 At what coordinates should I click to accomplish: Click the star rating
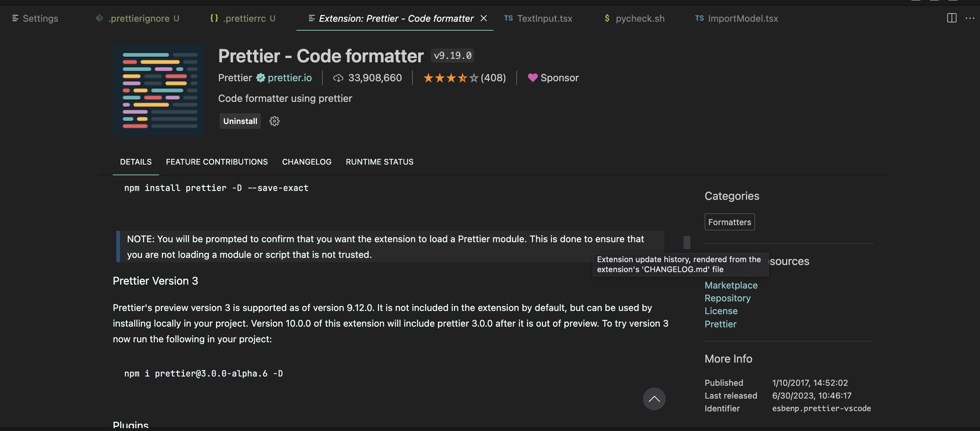pyautogui.click(x=451, y=78)
